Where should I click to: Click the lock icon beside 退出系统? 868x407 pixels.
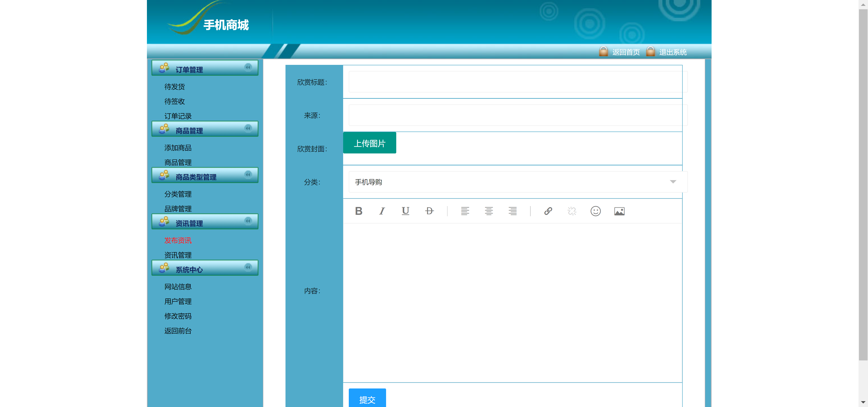650,51
